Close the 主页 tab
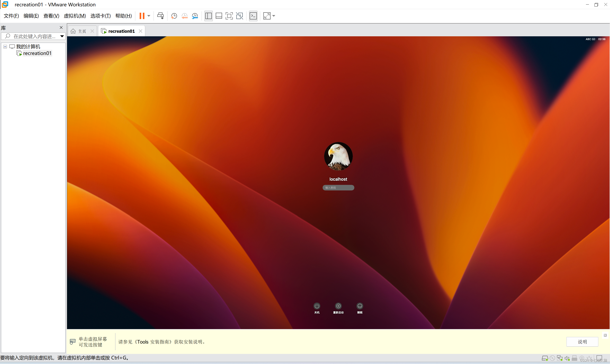 (x=92, y=31)
